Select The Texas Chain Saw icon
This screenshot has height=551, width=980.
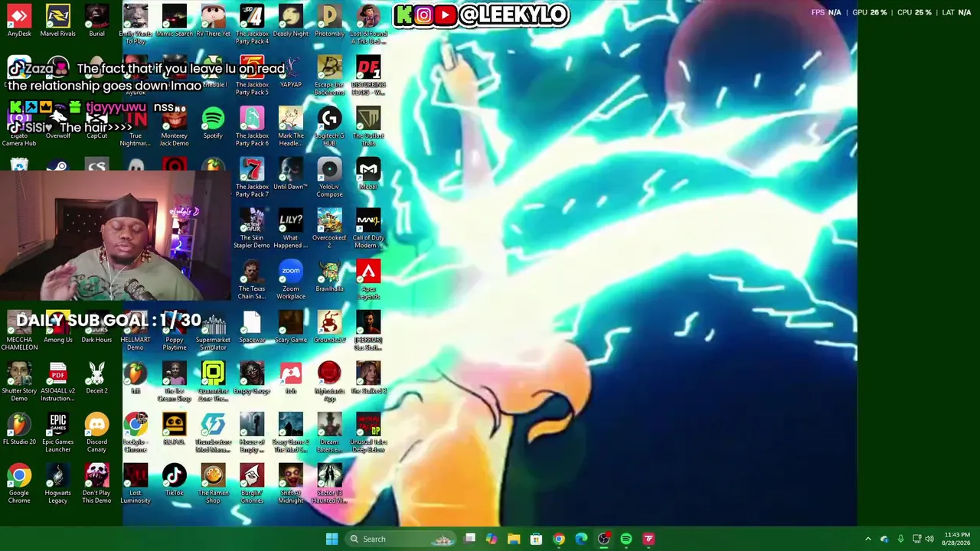[x=252, y=280]
